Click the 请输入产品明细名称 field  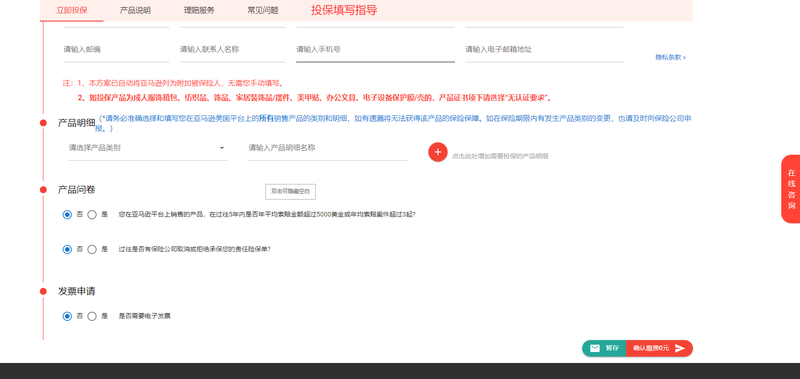coord(328,148)
